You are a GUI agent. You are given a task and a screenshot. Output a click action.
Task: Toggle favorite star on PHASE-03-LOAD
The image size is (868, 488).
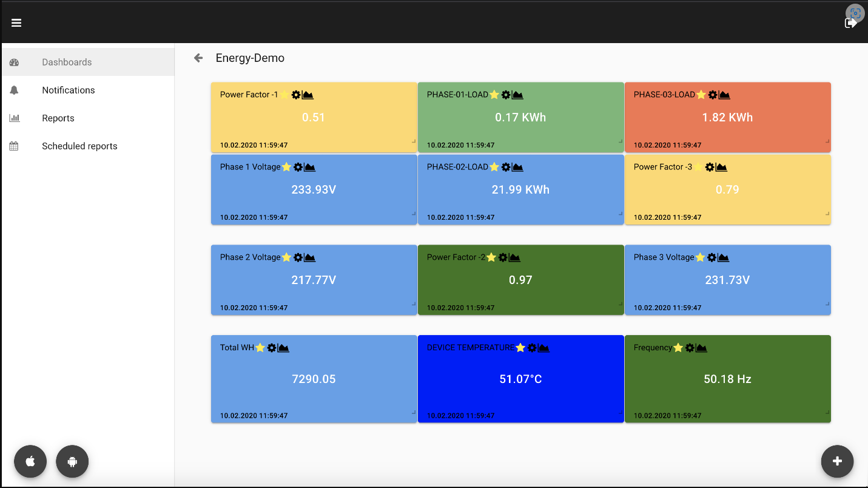tap(701, 95)
